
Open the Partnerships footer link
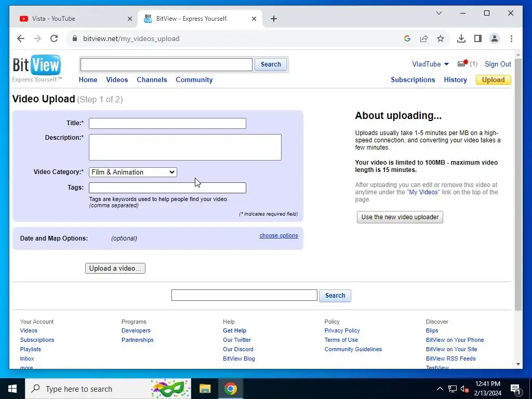click(x=137, y=340)
